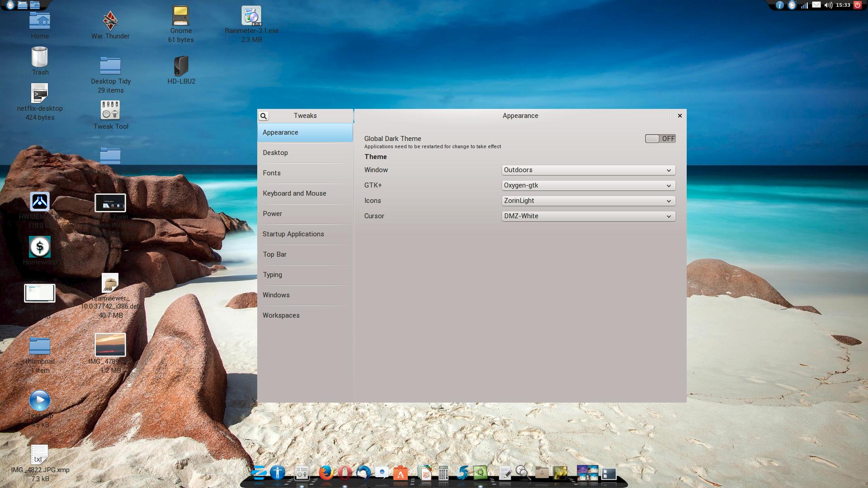Select the IMG_4789 image thumbnail on desktop
The image size is (868, 488).
click(x=110, y=345)
